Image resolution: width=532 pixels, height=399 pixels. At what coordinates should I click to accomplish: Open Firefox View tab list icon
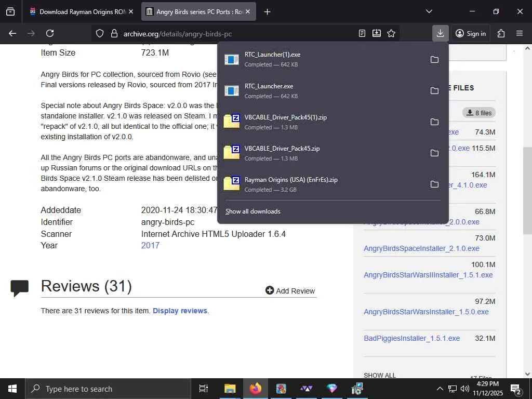(x=10, y=11)
